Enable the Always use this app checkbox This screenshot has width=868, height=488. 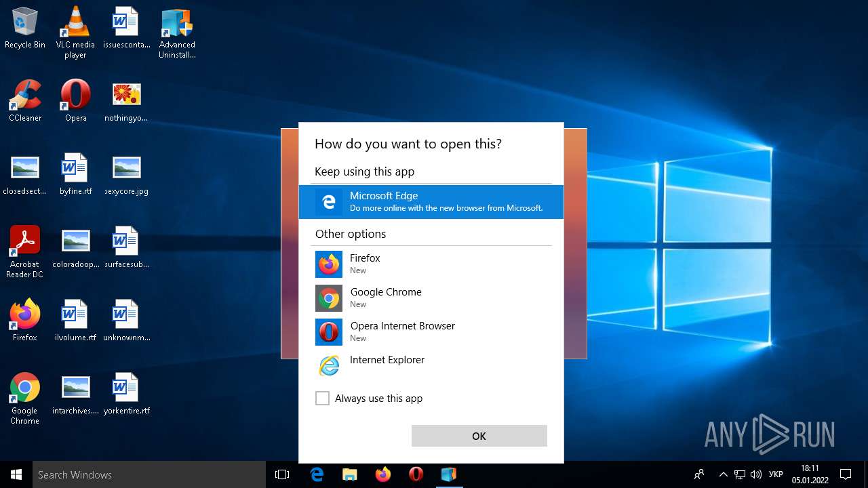pyautogui.click(x=322, y=399)
